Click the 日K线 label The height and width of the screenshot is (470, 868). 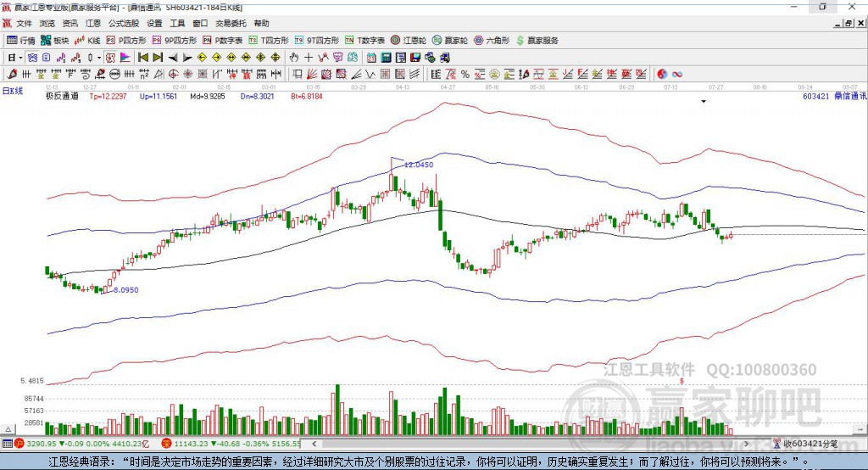[12, 91]
